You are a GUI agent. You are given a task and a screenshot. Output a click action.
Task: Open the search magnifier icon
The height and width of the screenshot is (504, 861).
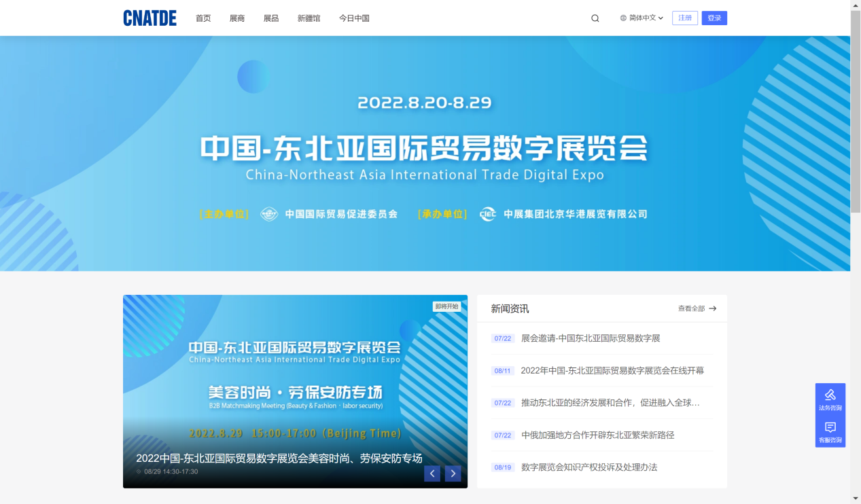click(595, 18)
